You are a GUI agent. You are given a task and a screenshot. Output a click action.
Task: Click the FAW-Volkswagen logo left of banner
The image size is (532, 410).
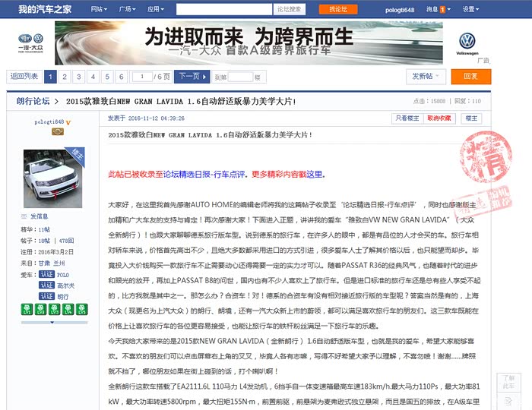pyautogui.click(x=30, y=43)
